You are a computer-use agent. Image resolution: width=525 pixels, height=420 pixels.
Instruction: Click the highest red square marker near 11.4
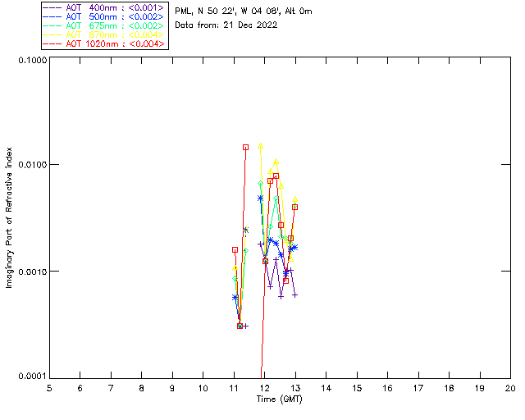pos(245,148)
